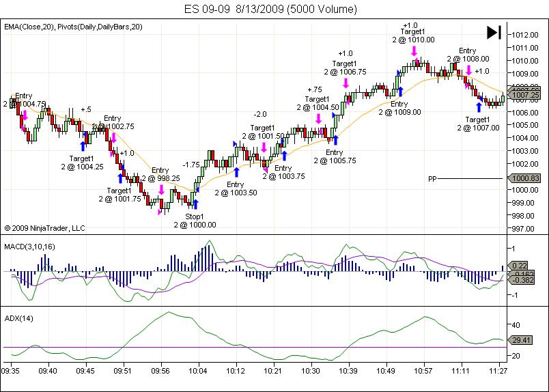Click the blue up arrow above Entry 1005.75
Viewport: 549px width, 392px height.
335,140
